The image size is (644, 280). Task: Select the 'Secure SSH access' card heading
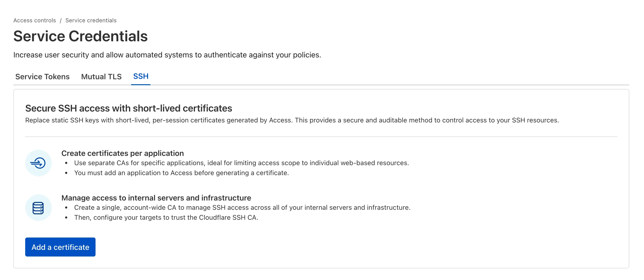click(x=129, y=108)
